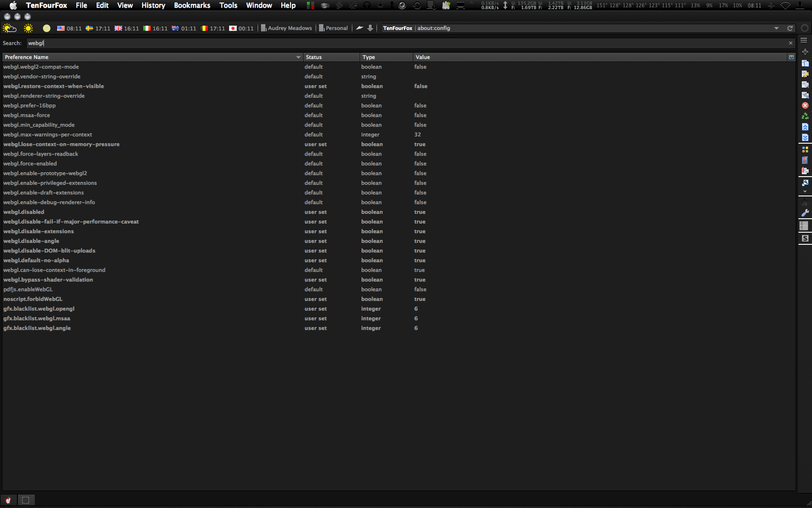Open the History menu
This screenshot has height=508, width=812.
coord(153,5)
